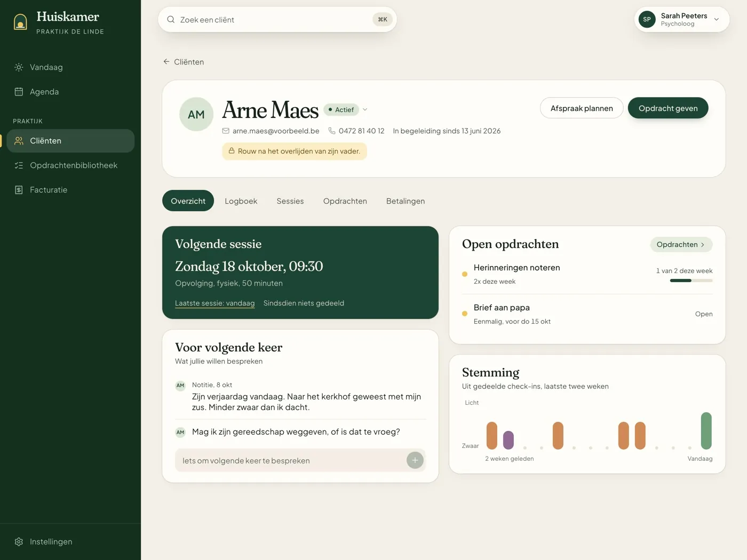
Task: Click the magnifier icon in search bar
Action: pos(171,20)
